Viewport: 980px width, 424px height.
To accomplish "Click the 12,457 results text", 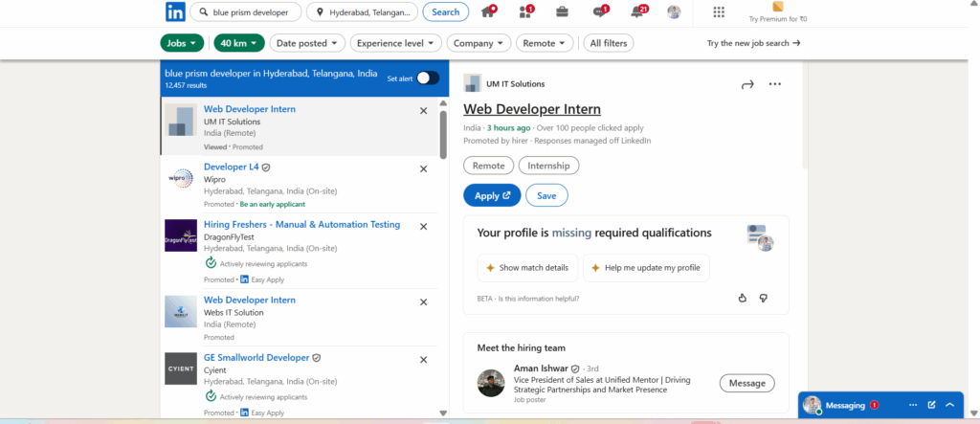I will click(186, 85).
